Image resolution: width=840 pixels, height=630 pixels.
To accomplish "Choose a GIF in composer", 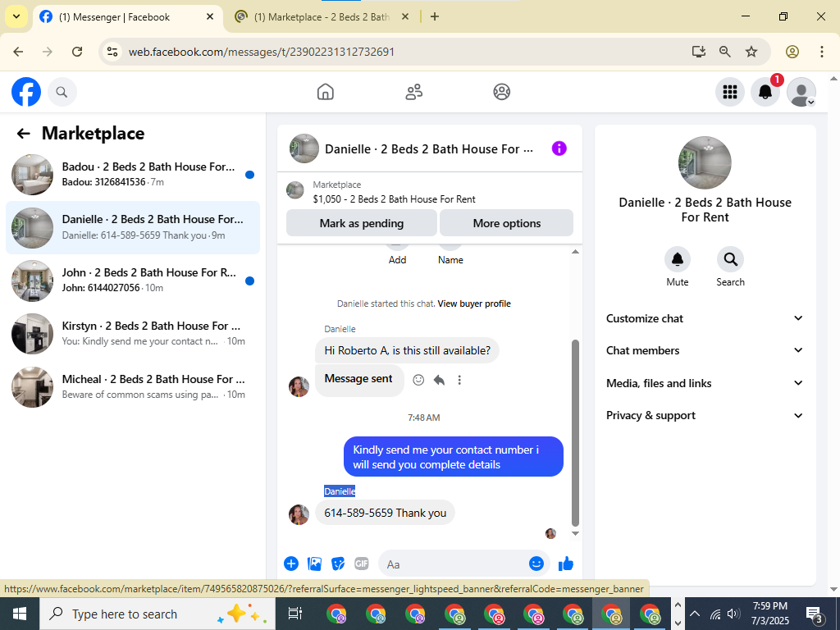I will point(362,564).
